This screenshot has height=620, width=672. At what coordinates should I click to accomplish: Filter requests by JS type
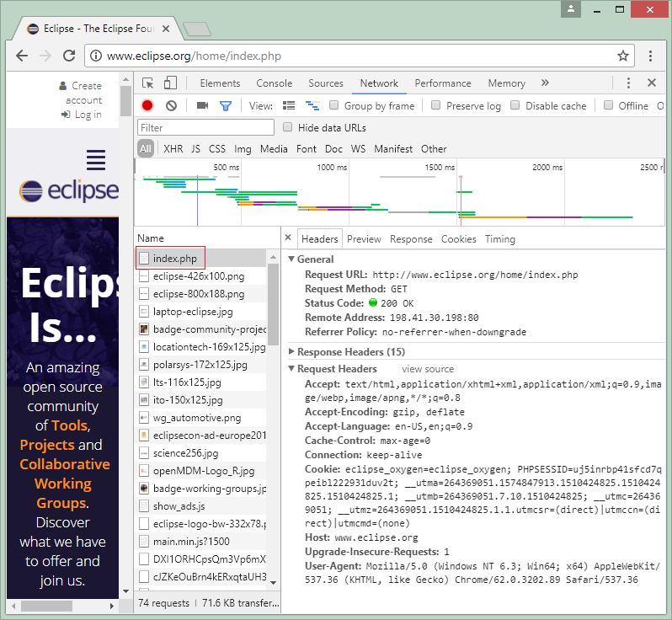click(x=195, y=149)
